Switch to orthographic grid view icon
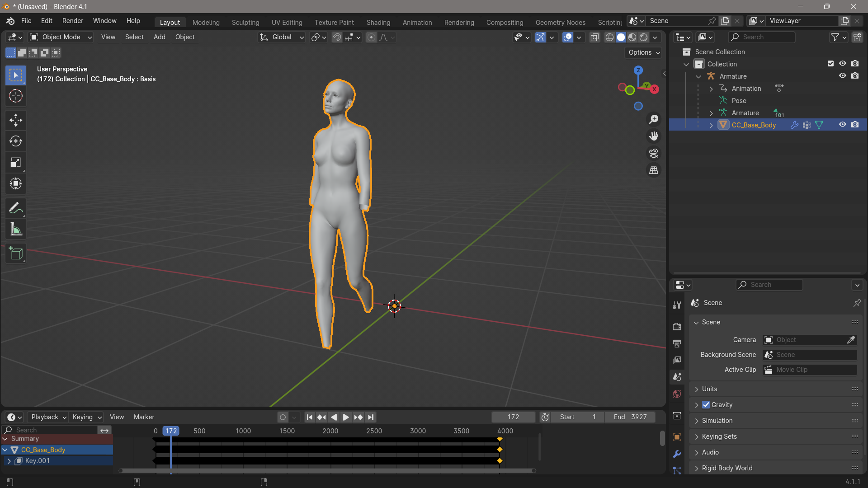Image resolution: width=868 pixels, height=488 pixels. (654, 170)
